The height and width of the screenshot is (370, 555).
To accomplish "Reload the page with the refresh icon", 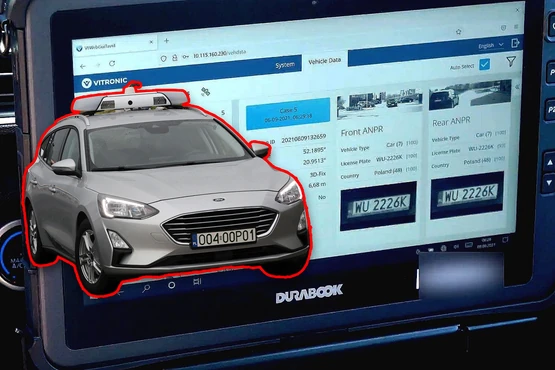I will coord(112,63).
